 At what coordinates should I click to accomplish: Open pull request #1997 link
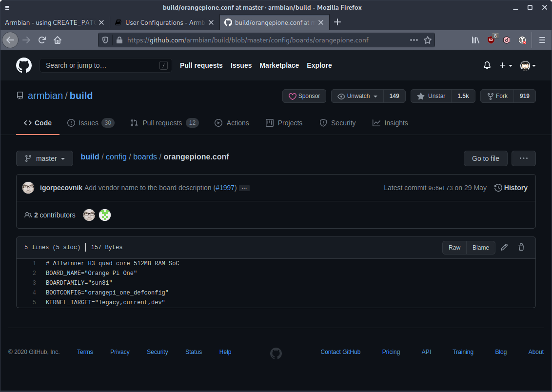coord(225,188)
